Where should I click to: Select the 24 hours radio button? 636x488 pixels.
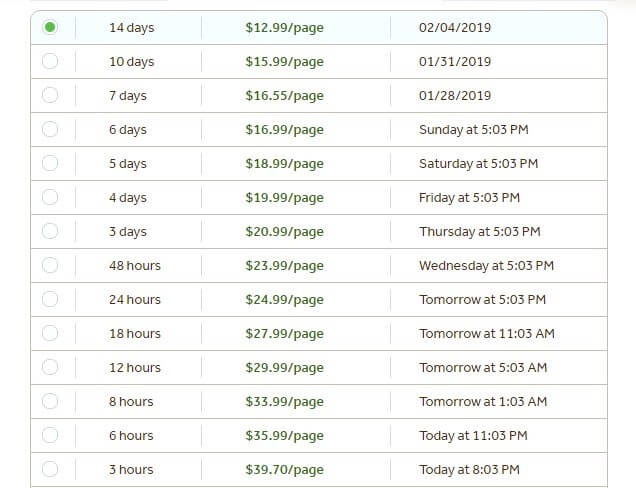(50, 299)
